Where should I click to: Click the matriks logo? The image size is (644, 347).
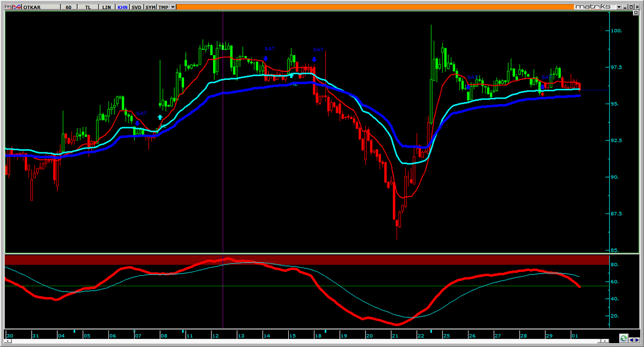tap(593, 7)
